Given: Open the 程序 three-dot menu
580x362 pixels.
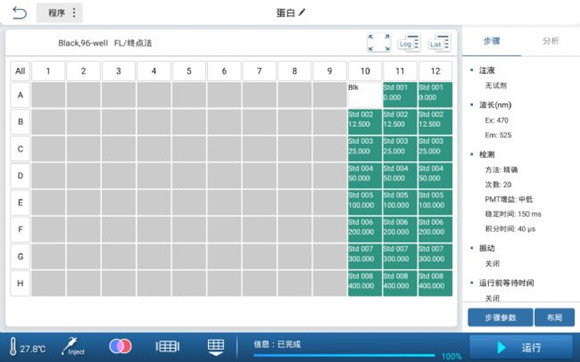Looking at the screenshot, I should 60,13.
